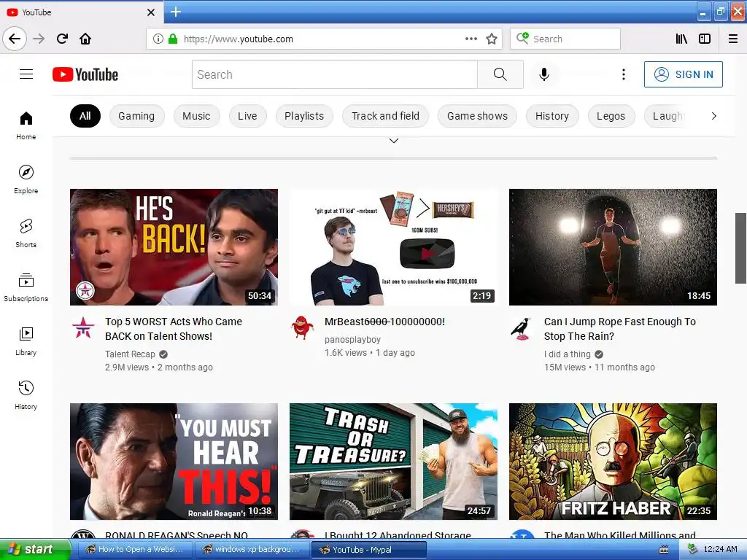Visit the panosplayboy channel link

point(352,340)
